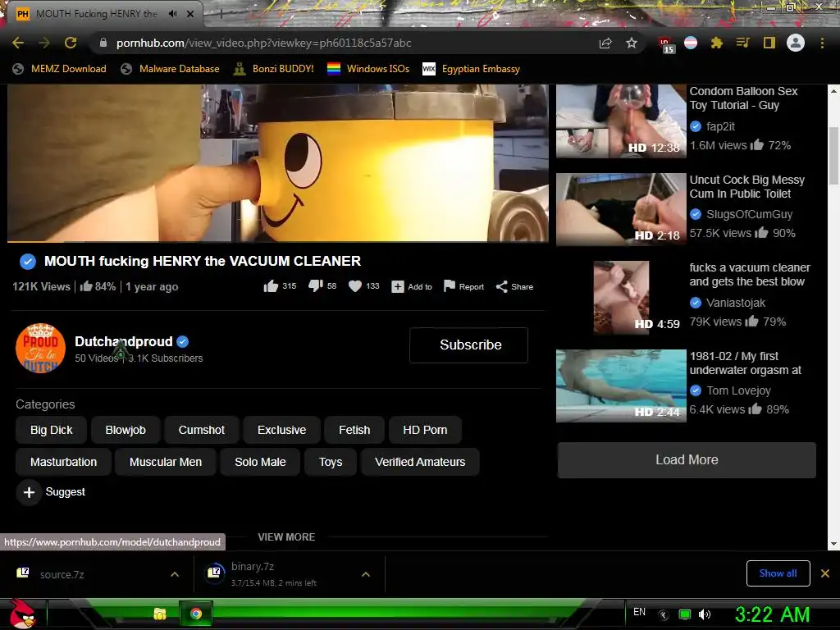This screenshot has width=840, height=630.
Task: Open the striped flag extension icon
Action: pyautogui.click(x=691, y=43)
